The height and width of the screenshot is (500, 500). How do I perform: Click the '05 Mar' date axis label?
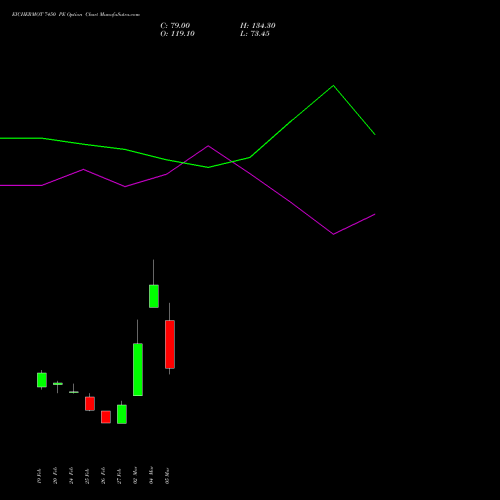tap(167, 476)
